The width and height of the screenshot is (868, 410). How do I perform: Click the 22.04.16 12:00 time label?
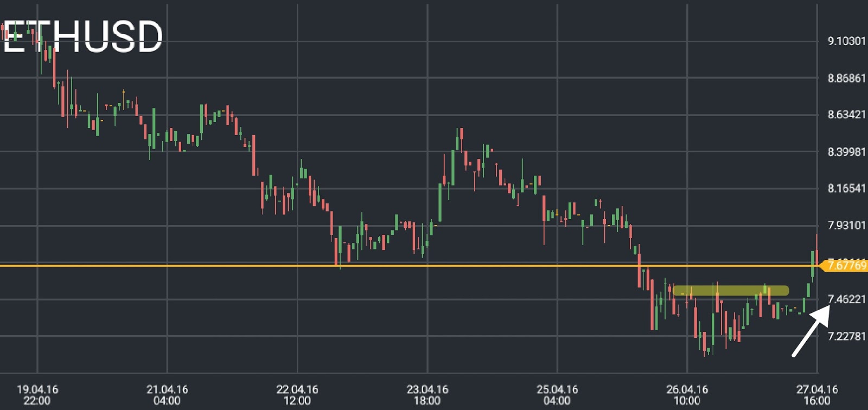coord(297,395)
